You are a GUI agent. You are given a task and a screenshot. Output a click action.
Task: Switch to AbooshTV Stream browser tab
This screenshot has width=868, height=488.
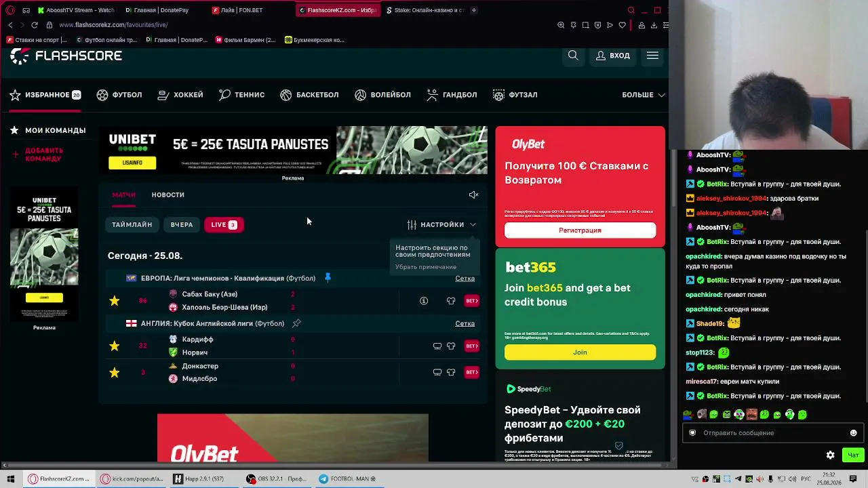(x=76, y=10)
